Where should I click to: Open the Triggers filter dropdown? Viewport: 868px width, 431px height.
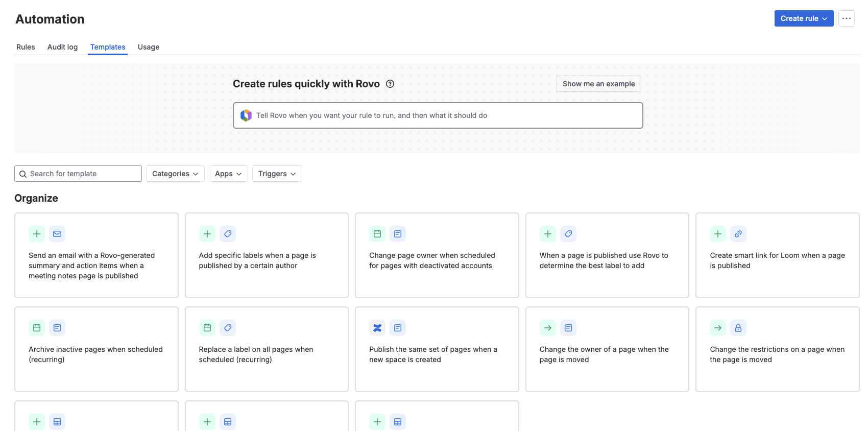pyautogui.click(x=277, y=174)
